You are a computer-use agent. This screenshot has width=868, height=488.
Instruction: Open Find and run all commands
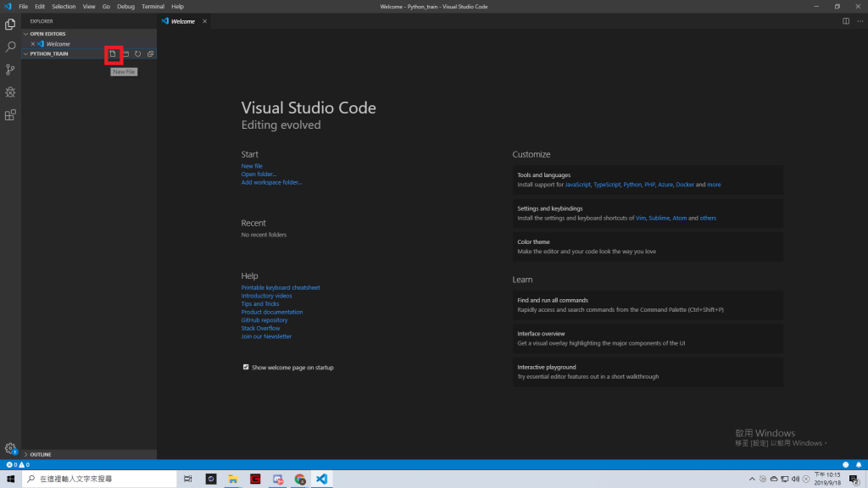648,305
